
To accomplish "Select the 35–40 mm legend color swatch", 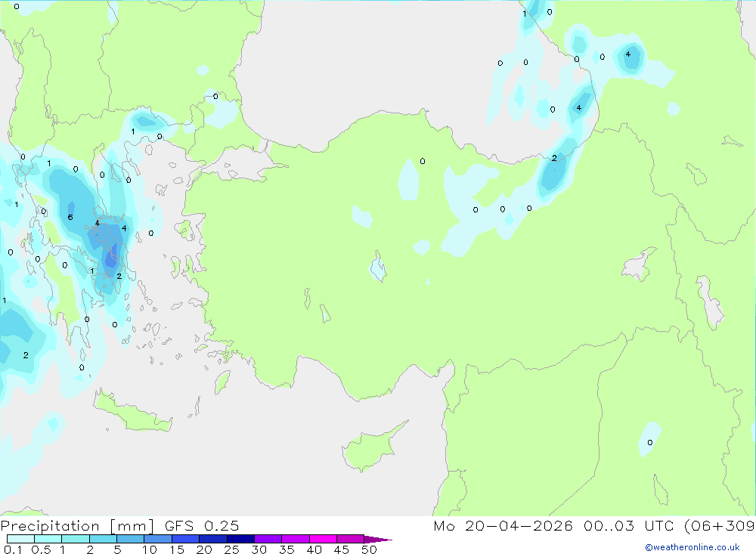I will coord(295,539).
